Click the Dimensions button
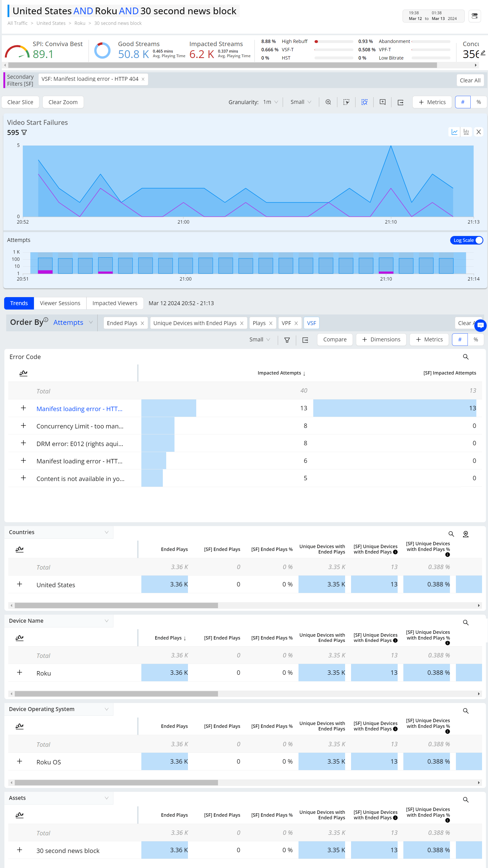 (x=381, y=340)
